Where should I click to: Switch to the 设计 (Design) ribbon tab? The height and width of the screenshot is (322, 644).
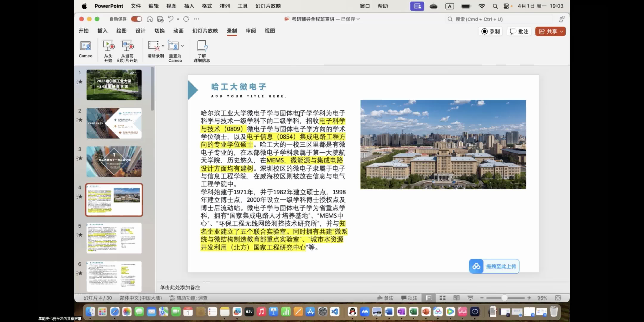pyautogui.click(x=140, y=31)
